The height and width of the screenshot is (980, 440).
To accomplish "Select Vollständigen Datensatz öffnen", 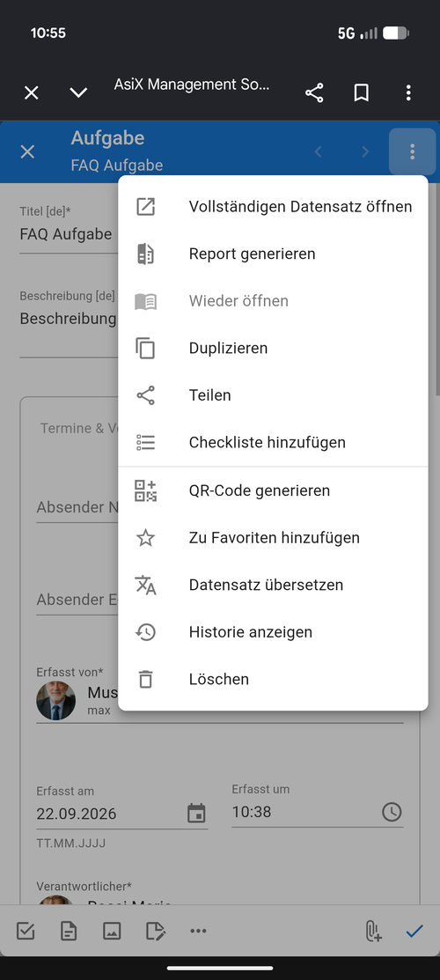I will coord(273,206).
